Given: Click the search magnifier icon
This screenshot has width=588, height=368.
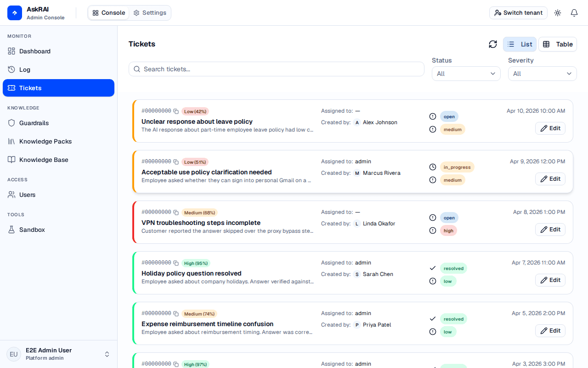Looking at the screenshot, I should (137, 69).
